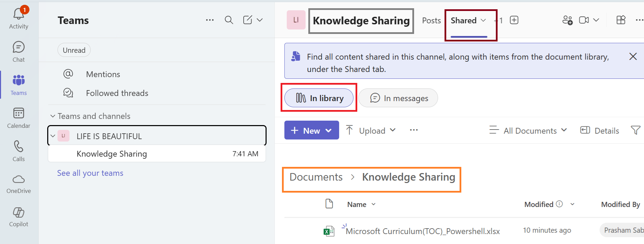
Task: Open the Calendar app
Action: coord(18,118)
